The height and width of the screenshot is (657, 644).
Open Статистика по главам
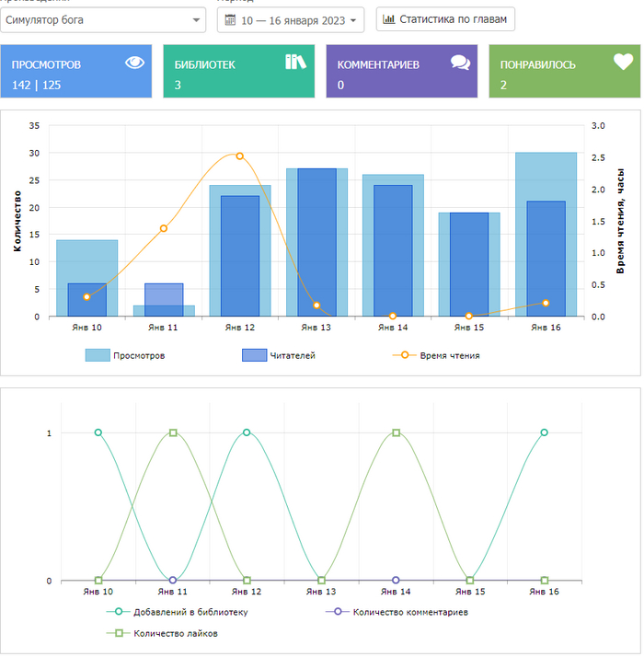coord(445,19)
